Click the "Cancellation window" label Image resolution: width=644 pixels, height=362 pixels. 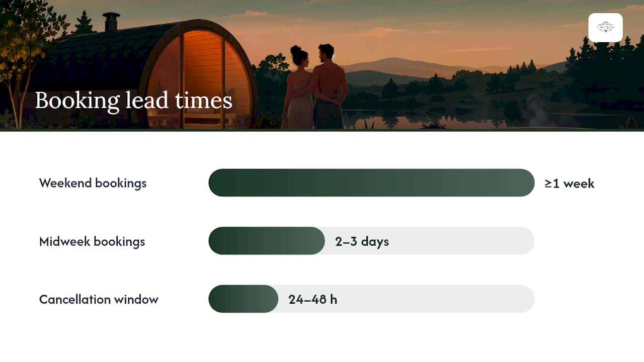[99, 299]
